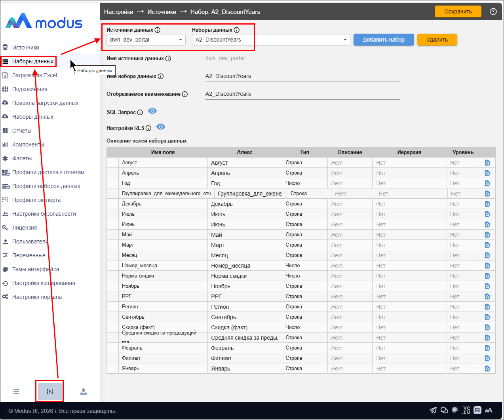Sort by Имя поля column header
Screen dimensions: 504x420
[163, 152]
